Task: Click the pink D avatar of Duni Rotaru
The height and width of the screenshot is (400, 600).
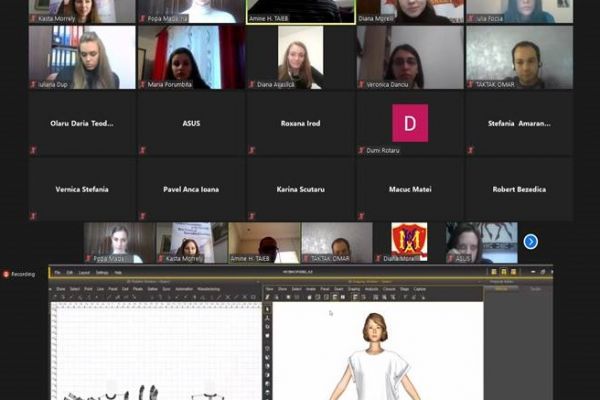Action: point(409,123)
